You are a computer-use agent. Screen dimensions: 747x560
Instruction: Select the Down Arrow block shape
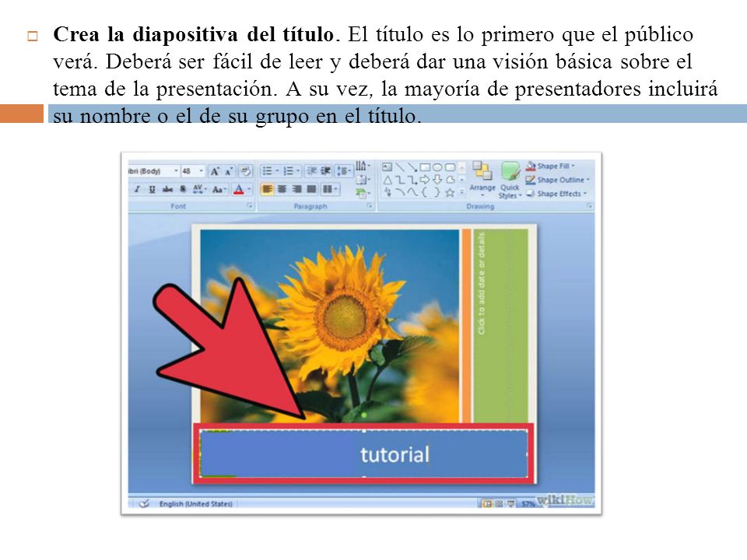(437, 180)
